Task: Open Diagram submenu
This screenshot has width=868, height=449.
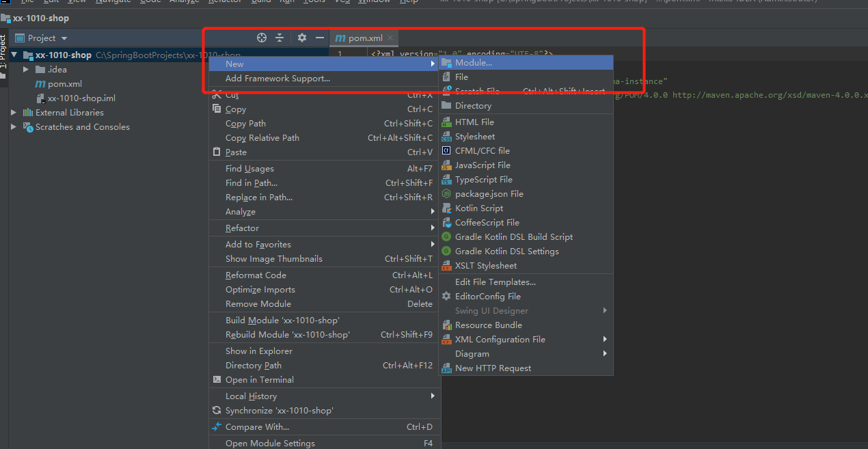Action: point(526,353)
